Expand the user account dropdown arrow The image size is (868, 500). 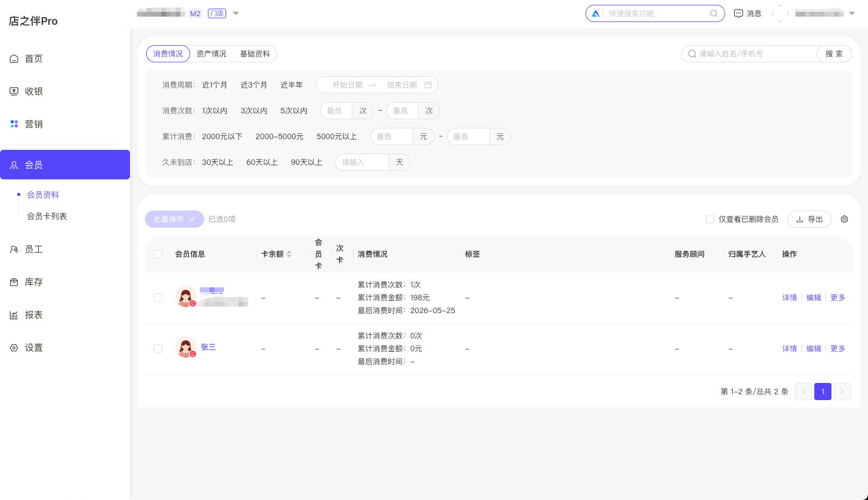(852, 13)
